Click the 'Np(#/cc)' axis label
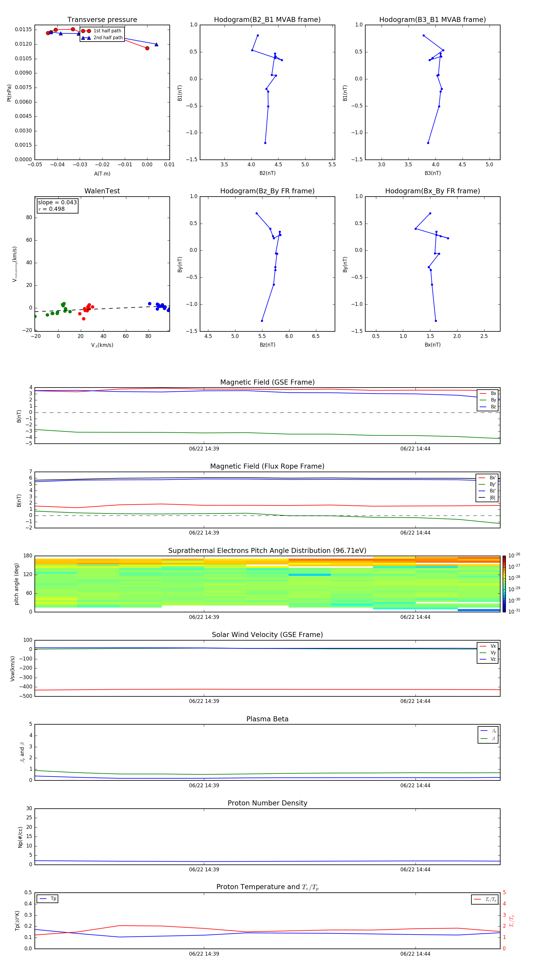 tap(20, 837)
